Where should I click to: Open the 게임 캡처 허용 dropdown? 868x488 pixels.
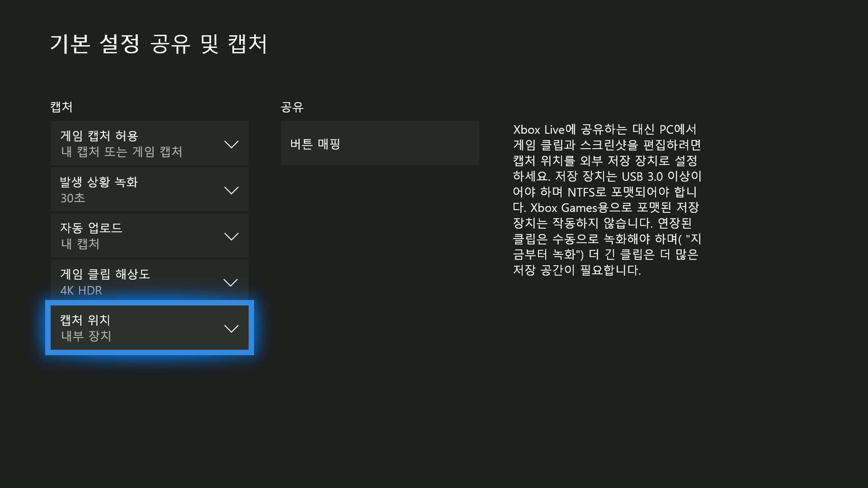99,136
